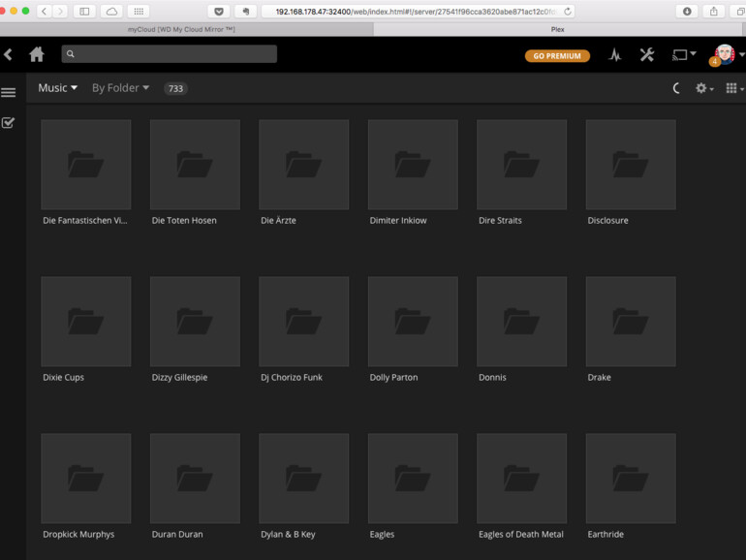Click the Safari back button
Screen dimensions: 746x560
[x=45, y=11]
